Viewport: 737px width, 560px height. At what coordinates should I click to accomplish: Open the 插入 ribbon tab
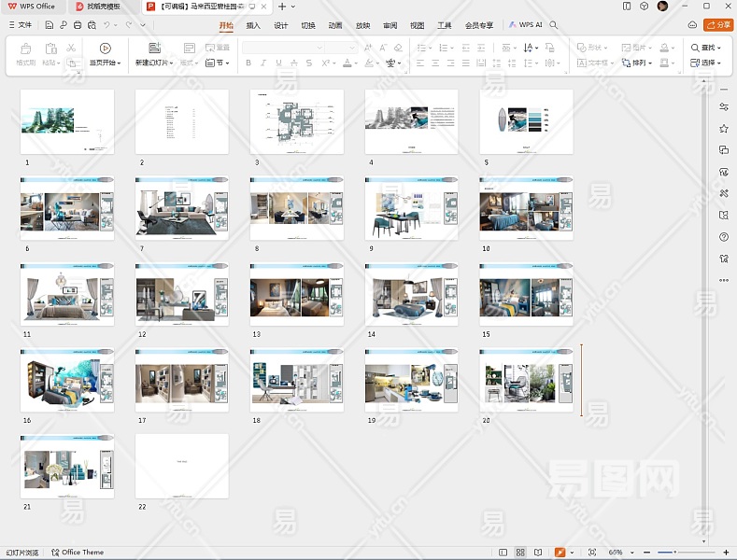[x=253, y=25]
